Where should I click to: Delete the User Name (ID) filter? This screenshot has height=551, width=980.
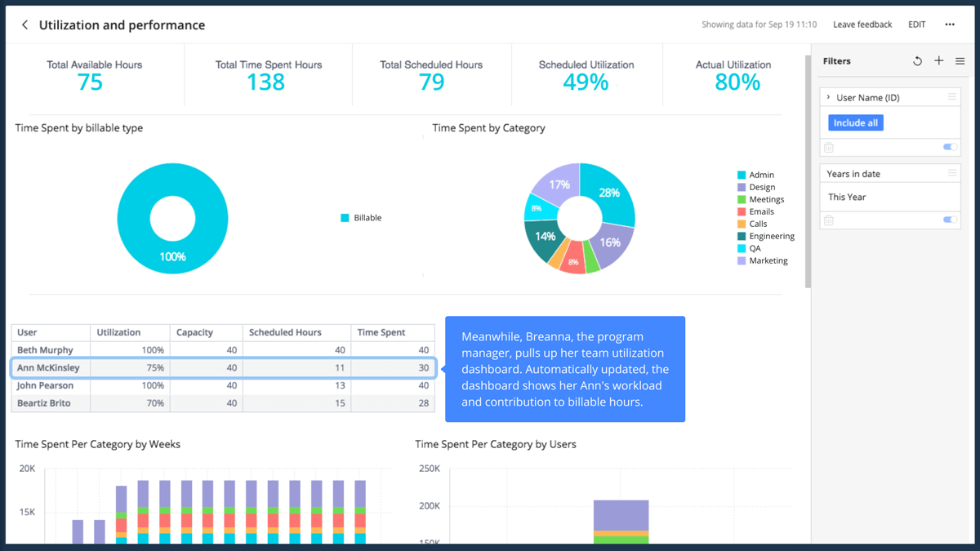829,148
